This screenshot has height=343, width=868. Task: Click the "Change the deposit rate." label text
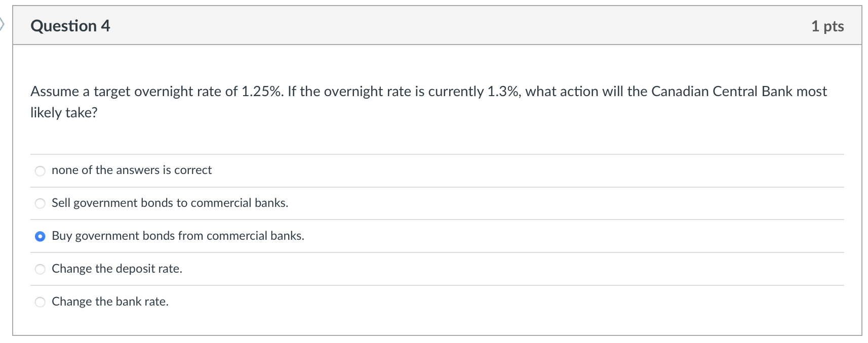point(117,269)
